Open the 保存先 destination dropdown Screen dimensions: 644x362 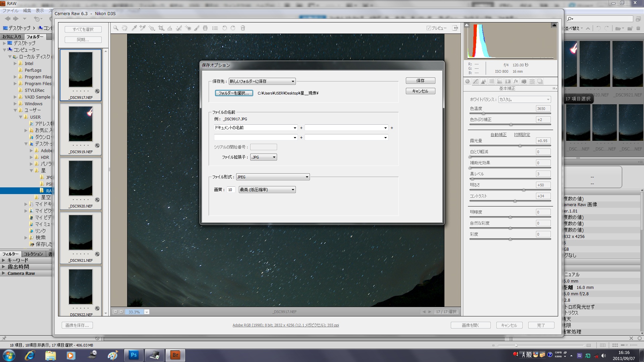(262, 81)
